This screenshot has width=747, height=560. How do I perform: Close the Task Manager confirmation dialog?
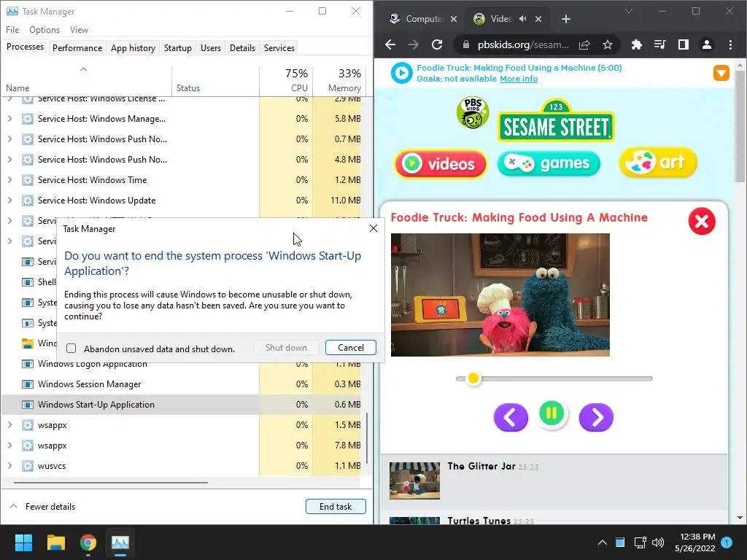[x=373, y=228]
